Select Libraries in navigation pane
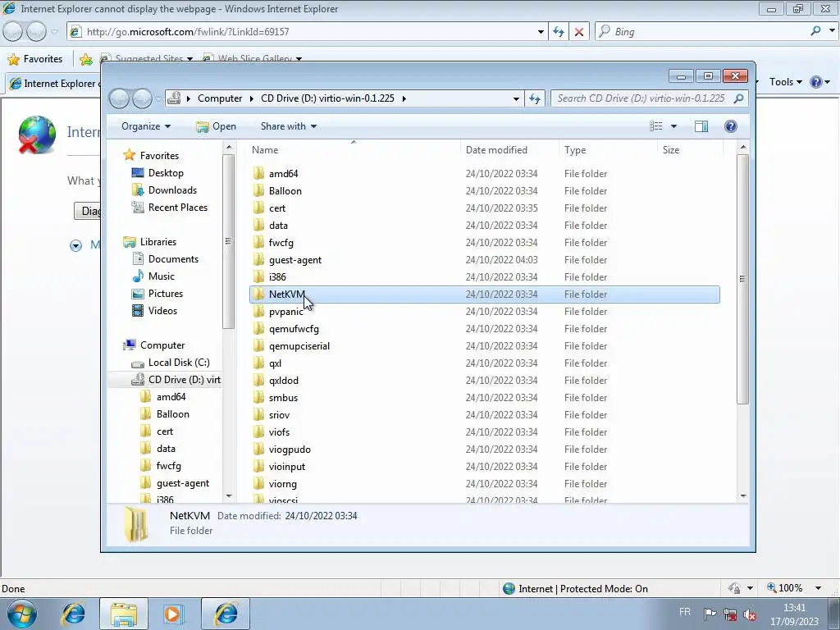The width and height of the screenshot is (840, 630). pos(157,242)
